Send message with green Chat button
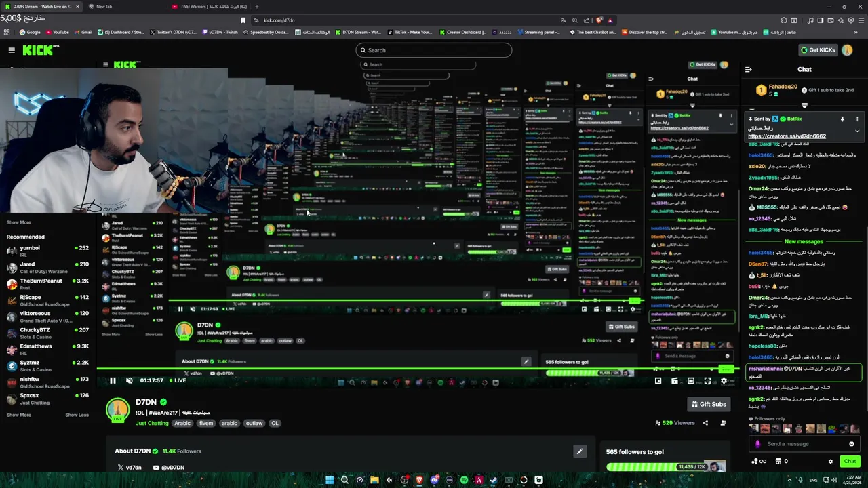Screen dimensions: 868x488 [x=850, y=462]
